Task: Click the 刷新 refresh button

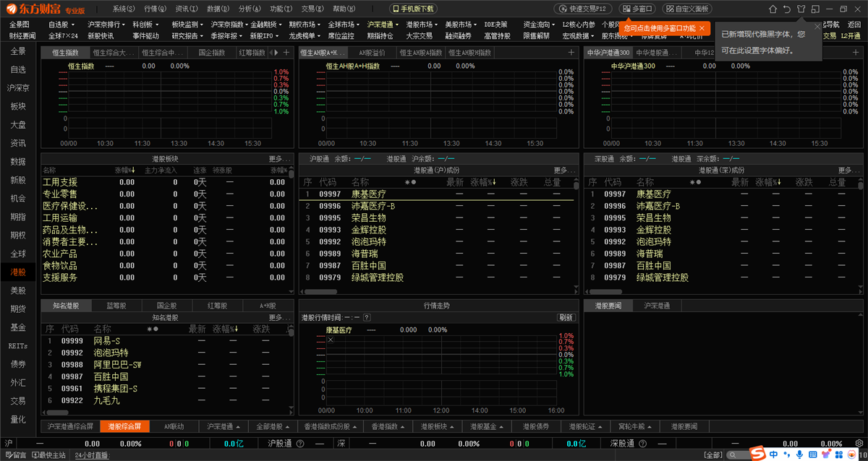Action: (x=566, y=317)
